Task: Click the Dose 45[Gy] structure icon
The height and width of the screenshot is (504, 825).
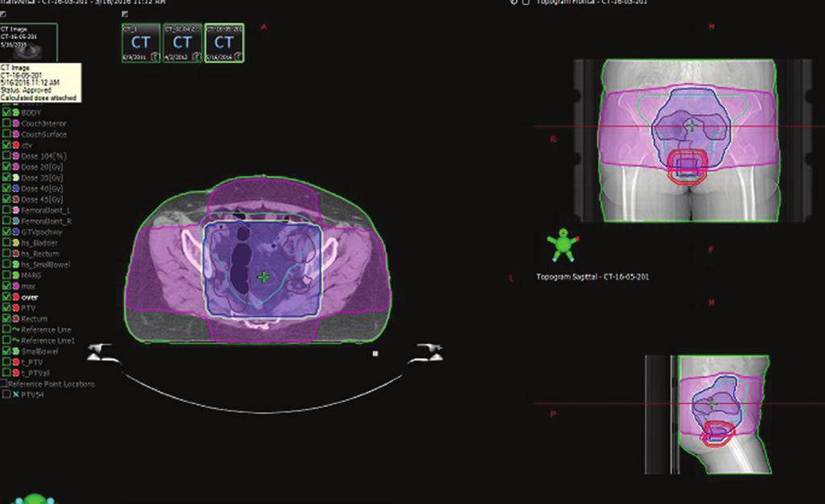Action: 16,199
